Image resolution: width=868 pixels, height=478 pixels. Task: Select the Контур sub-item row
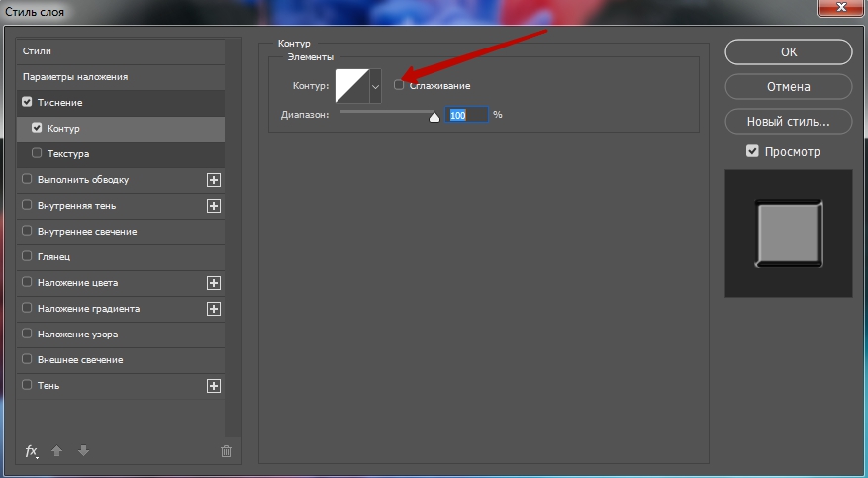point(121,129)
